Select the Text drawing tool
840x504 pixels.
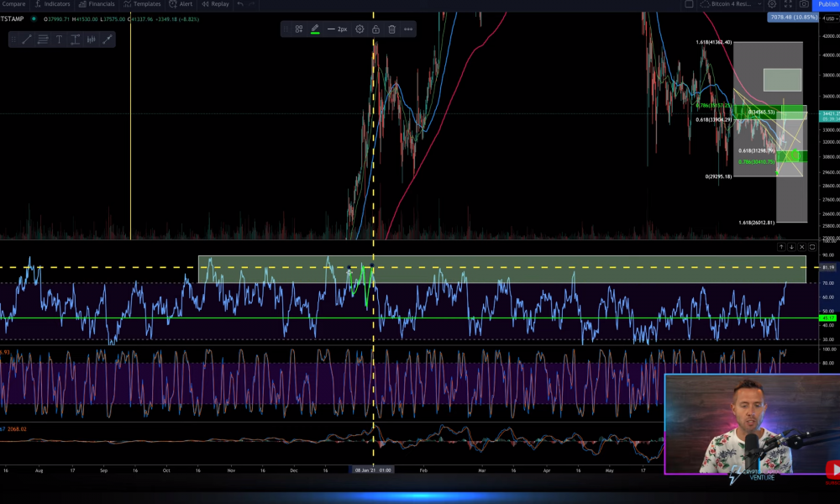coord(59,39)
